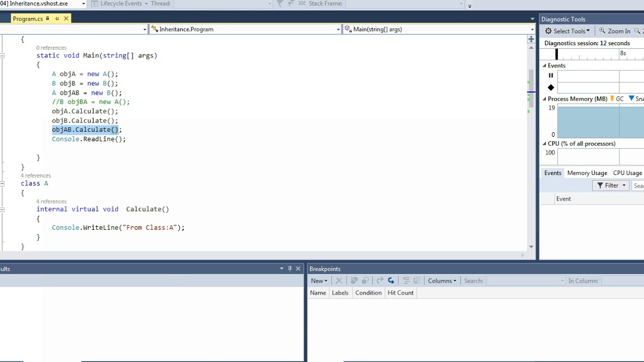Click the Labels column header
Screen dimensions: 644x362
tap(340, 293)
